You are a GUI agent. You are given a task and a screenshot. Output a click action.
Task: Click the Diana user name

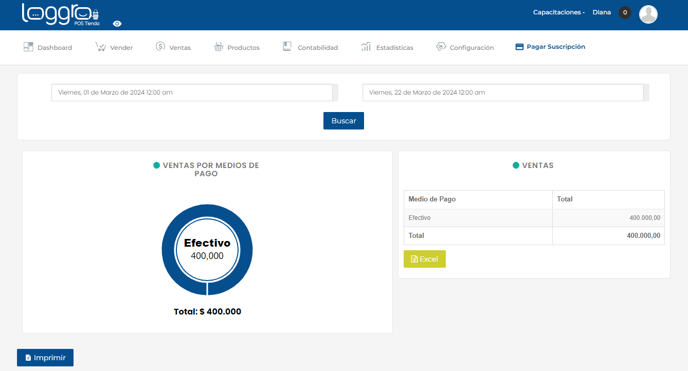click(x=602, y=12)
